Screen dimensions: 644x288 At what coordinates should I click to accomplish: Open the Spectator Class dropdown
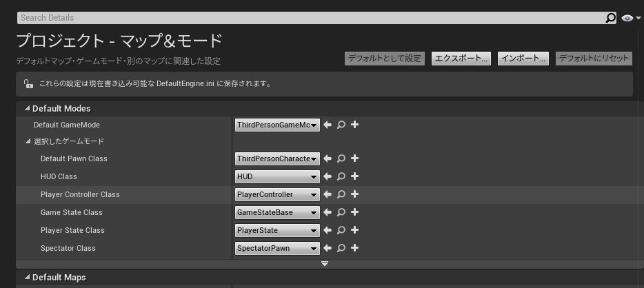click(x=277, y=248)
